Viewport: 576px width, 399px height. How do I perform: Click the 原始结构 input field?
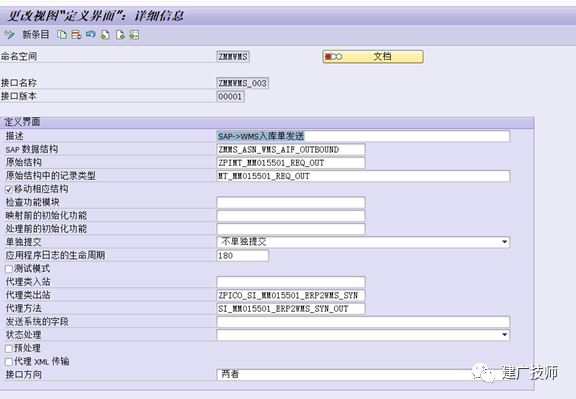click(291, 163)
